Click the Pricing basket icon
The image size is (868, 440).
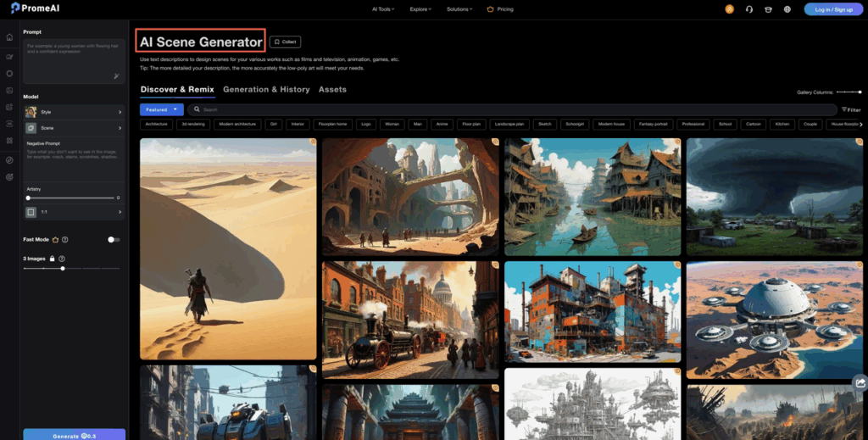click(x=490, y=8)
